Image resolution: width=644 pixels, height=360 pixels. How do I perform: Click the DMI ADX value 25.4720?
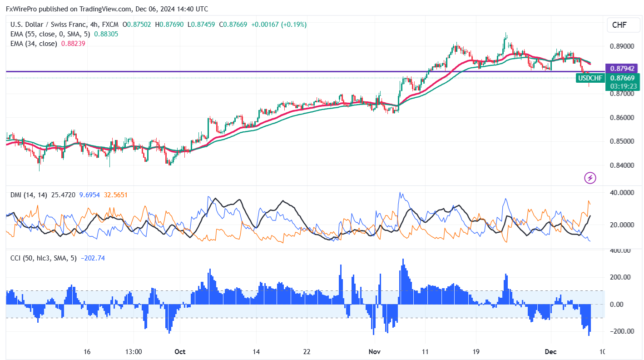coord(63,195)
